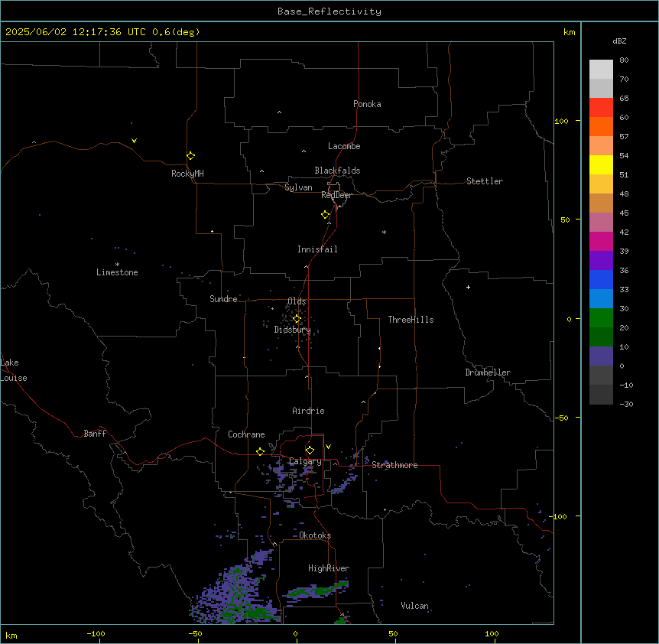Screen dimensions: 659x644
Task: Click the white plus marker north of Drumheller
Action: click(x=468, y=287)
